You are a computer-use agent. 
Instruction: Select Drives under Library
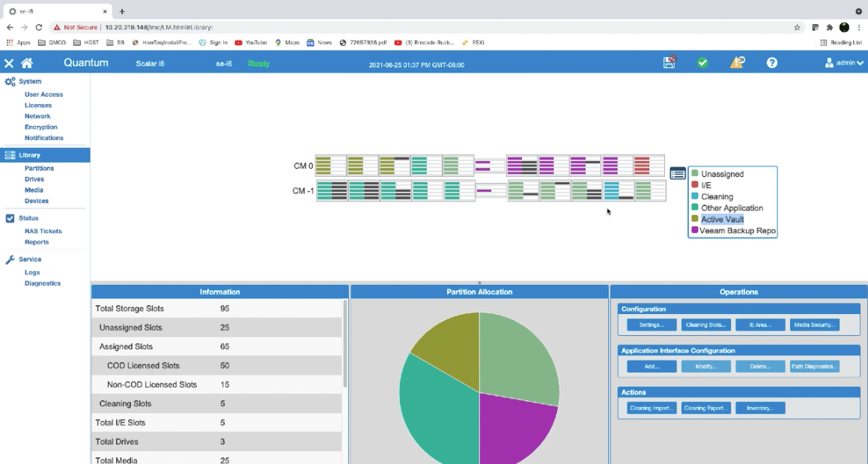click(34, 179)
